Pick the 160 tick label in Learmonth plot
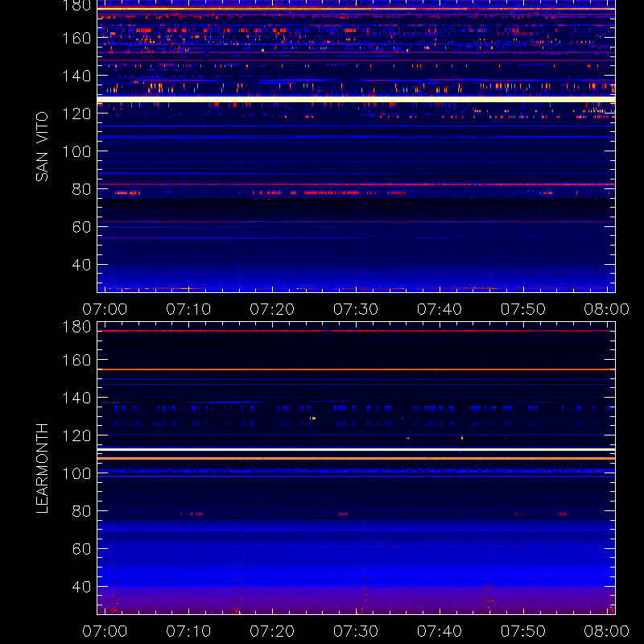 coord(76,360)
